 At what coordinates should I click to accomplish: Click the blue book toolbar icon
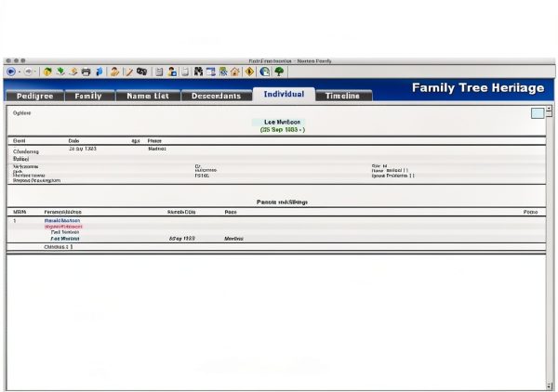[x=100, y=72]
